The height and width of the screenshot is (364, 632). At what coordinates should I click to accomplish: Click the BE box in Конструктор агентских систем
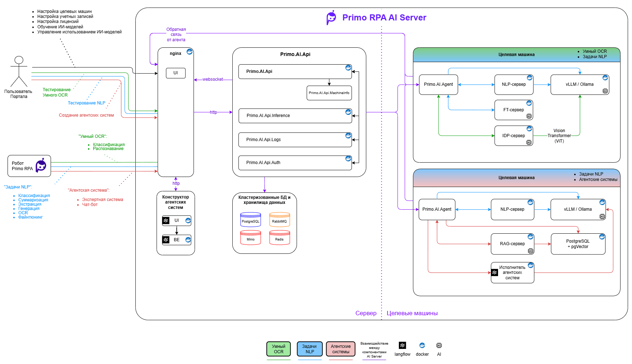pos(177,240)
